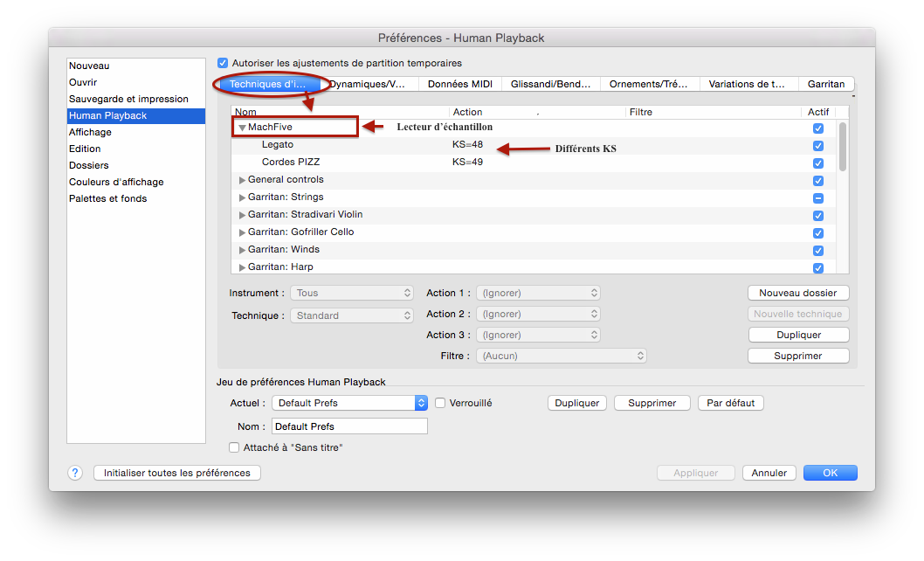Expand Garritan: Stradivari Violin group
Screen dimensions: 924x561
(x=242, y=215)
